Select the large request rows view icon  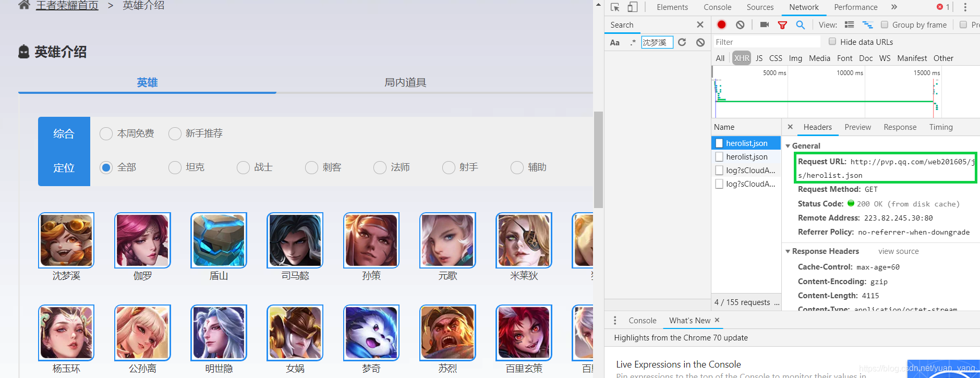[x=849, y=25]
